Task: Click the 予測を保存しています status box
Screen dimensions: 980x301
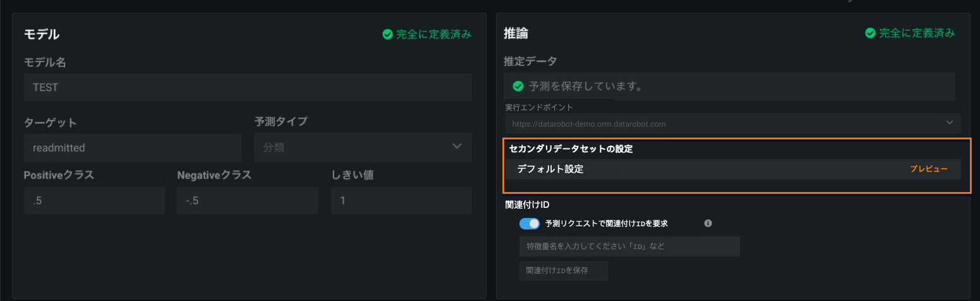Action: 729,86
